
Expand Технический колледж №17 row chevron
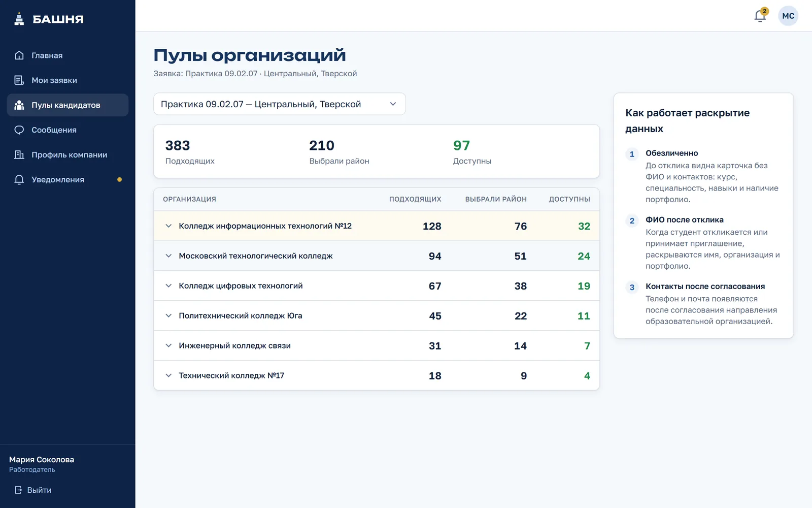168,376
